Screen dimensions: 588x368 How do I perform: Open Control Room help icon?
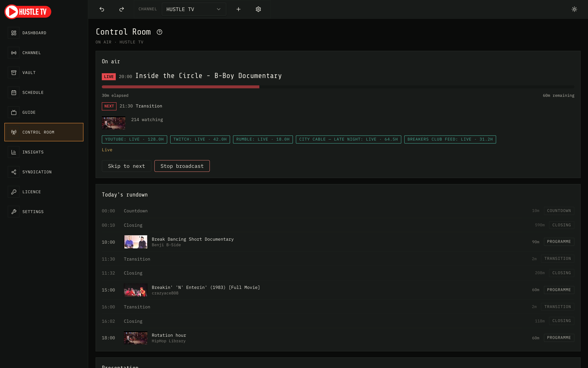click(x=159, y=32)
